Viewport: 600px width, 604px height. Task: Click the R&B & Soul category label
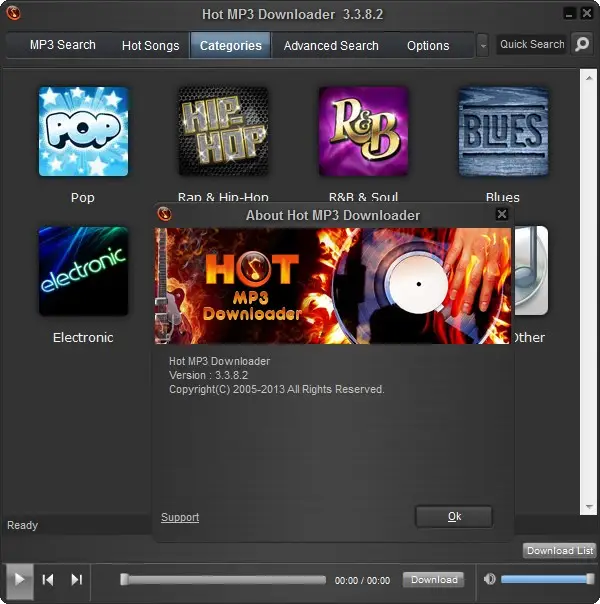363,197
